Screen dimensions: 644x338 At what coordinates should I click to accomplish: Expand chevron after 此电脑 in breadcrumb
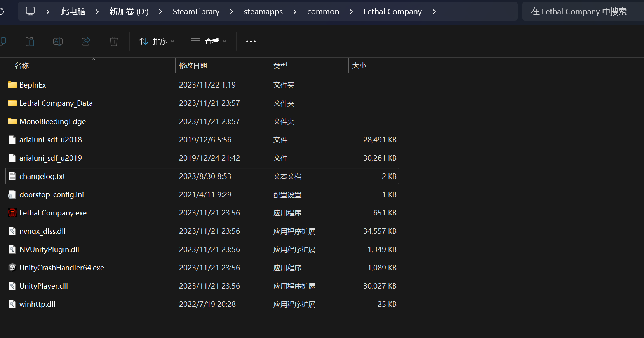pyautogui.click(x=97, y=12)
